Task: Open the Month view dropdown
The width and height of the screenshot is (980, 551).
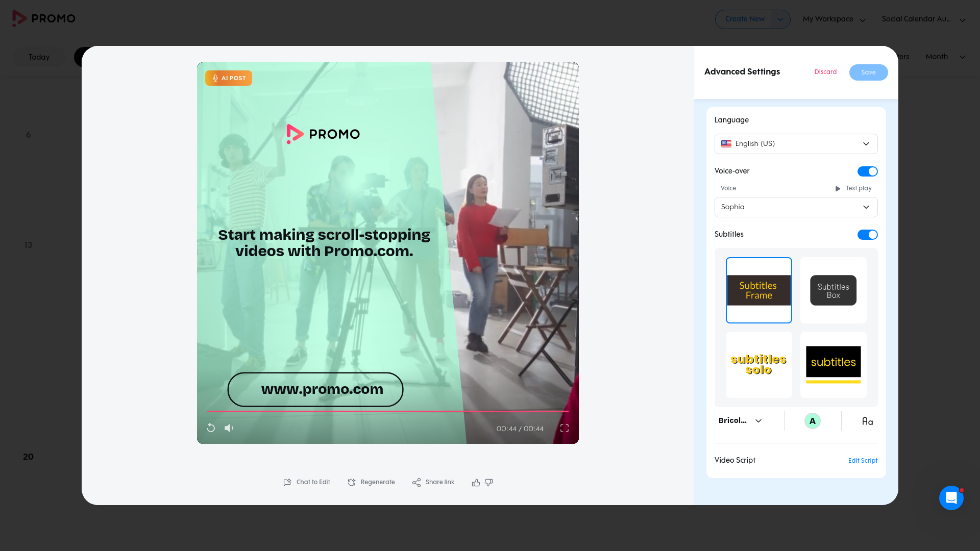Action: (945, 57)
